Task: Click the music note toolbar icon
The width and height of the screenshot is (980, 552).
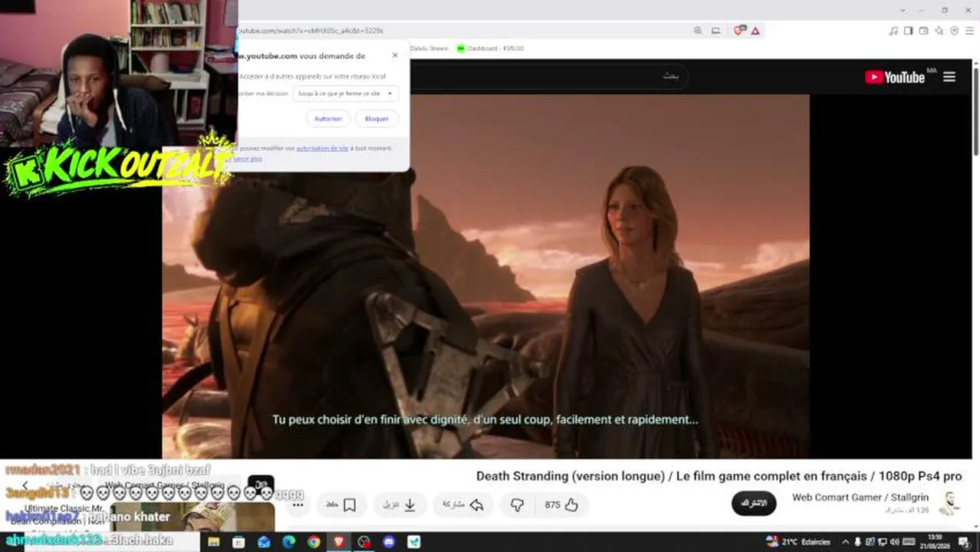Action: point(893,31)
